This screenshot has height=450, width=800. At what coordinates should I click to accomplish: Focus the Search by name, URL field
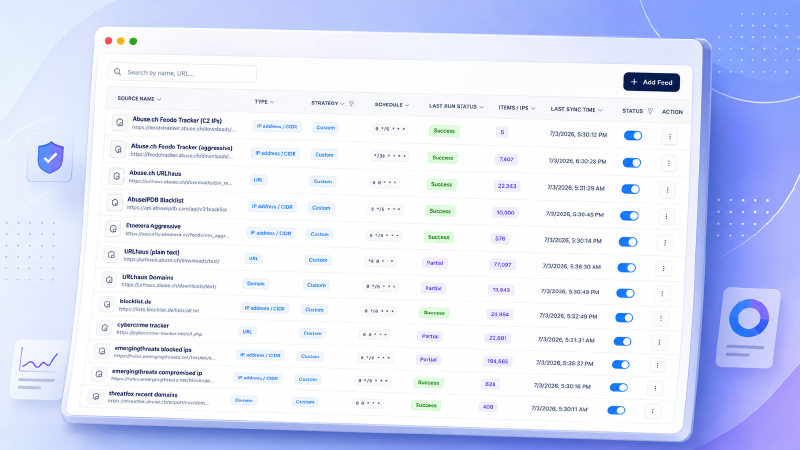click(182, 73)
